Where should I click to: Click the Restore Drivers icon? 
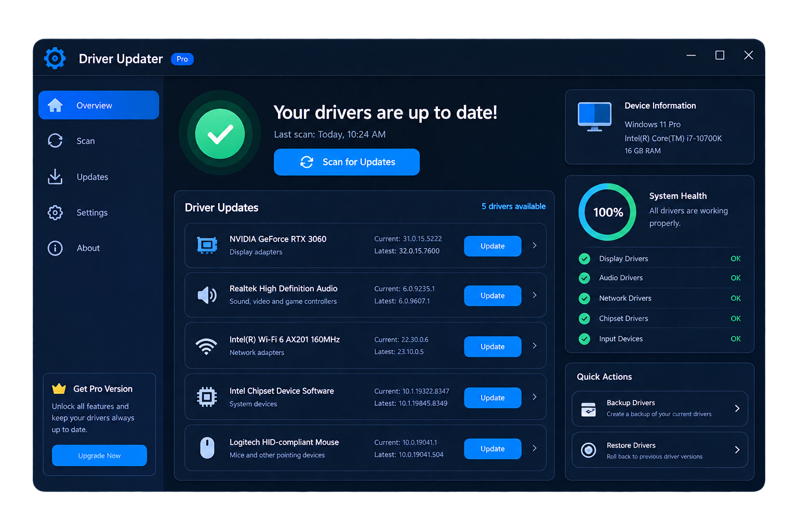589,450
